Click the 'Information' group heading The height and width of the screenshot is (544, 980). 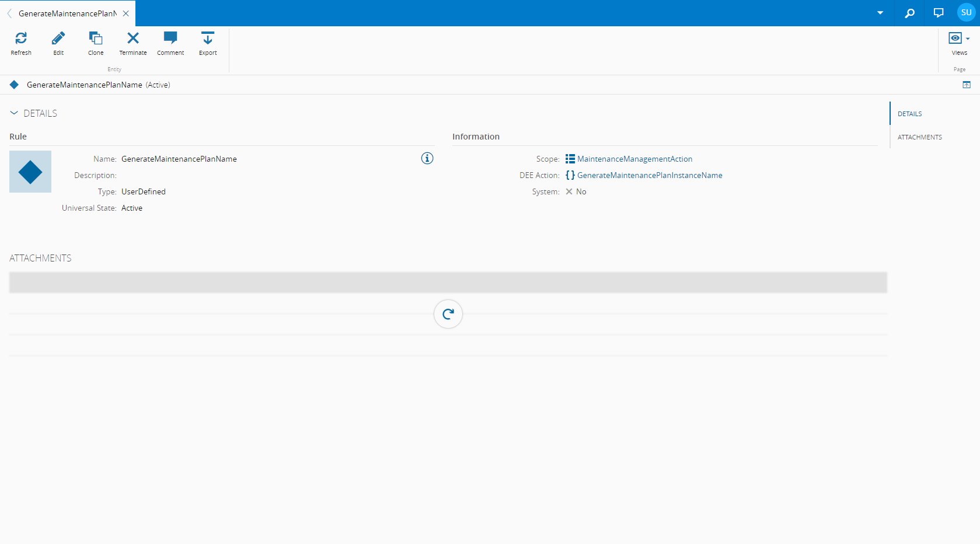point(476,137)
